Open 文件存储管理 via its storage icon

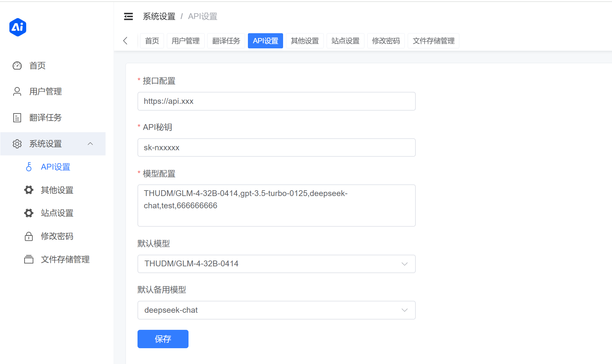pyautogui.click(x=29, y=259)
